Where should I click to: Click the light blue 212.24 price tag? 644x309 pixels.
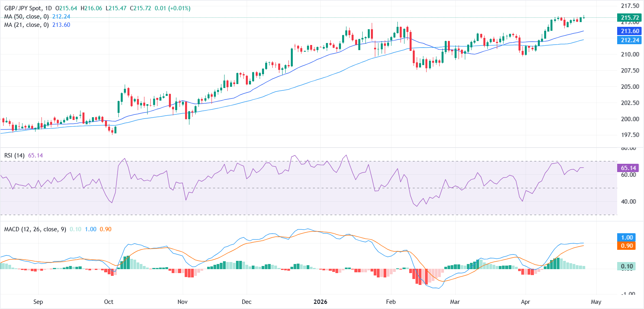click(629, 40)
